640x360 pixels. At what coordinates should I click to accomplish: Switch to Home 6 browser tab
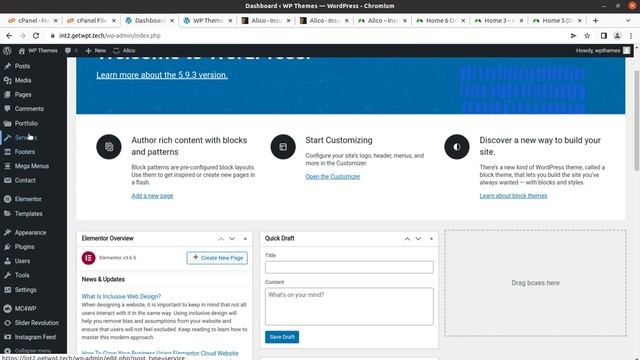pos(441,20)
